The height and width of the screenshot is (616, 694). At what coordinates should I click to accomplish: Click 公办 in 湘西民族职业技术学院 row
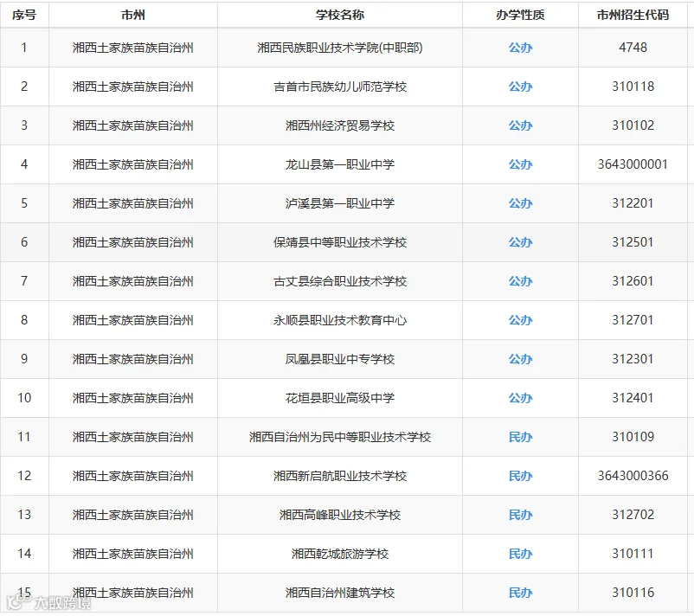(521, 48)
